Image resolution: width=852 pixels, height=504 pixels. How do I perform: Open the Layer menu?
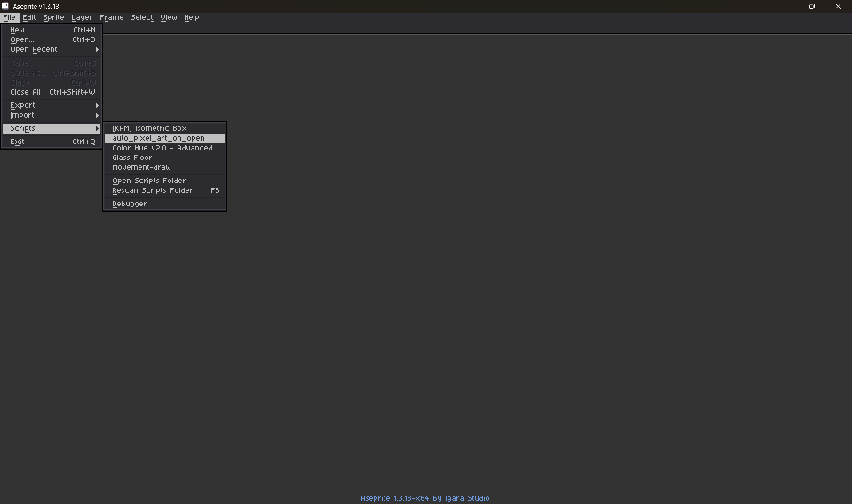pos(82,18)
